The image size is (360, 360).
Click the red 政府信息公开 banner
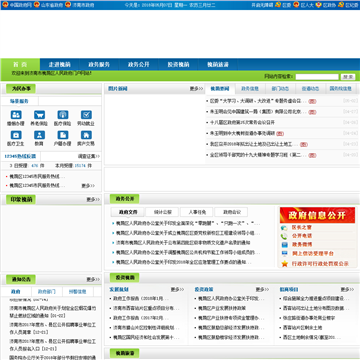[317, 215]
